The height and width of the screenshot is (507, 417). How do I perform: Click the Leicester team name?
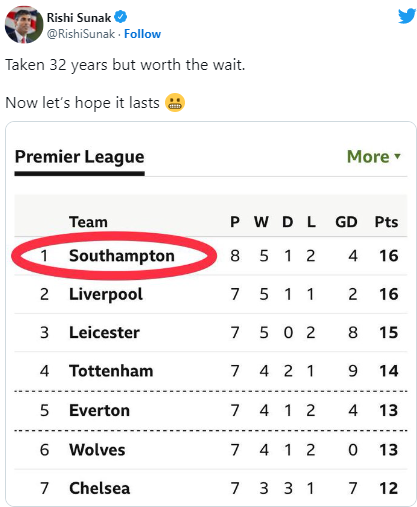click(x=104, y=333)
